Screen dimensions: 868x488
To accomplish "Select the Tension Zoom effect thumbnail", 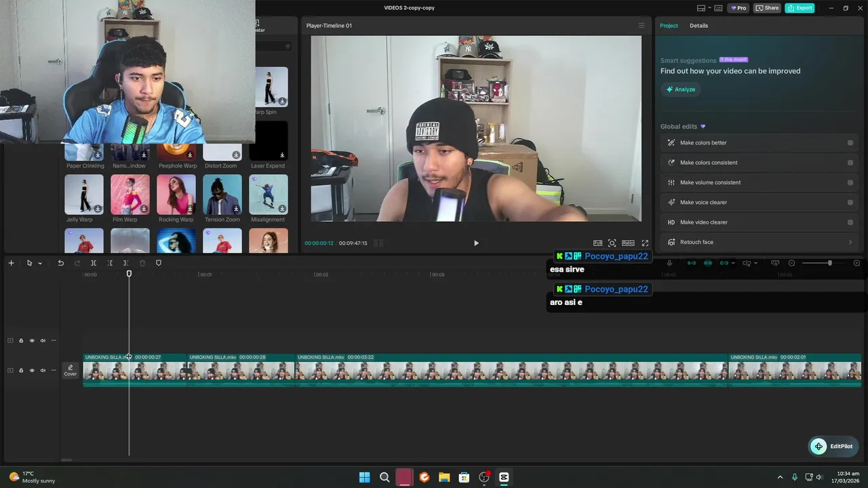I will [x=222, y=195].
